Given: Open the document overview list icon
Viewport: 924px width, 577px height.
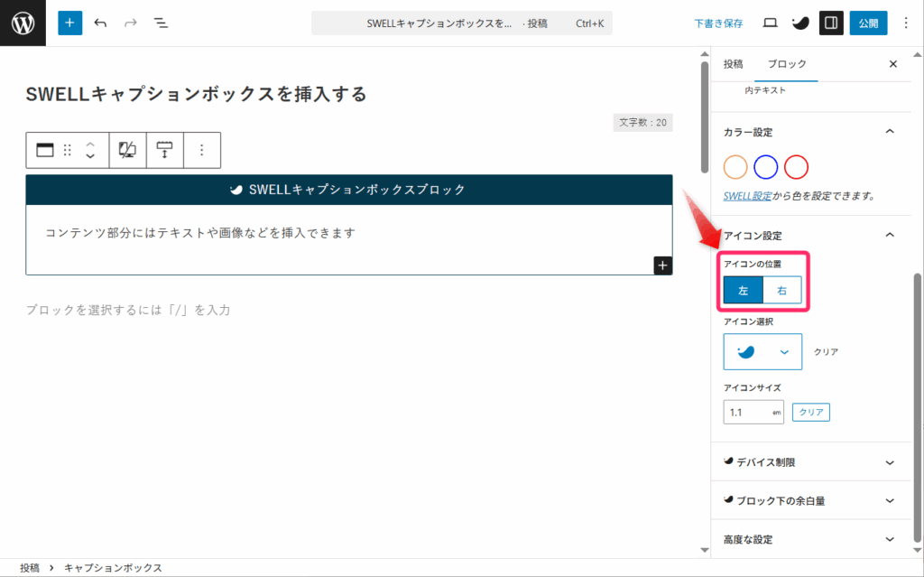Looking at the screenshot, I should pos(161,23).
